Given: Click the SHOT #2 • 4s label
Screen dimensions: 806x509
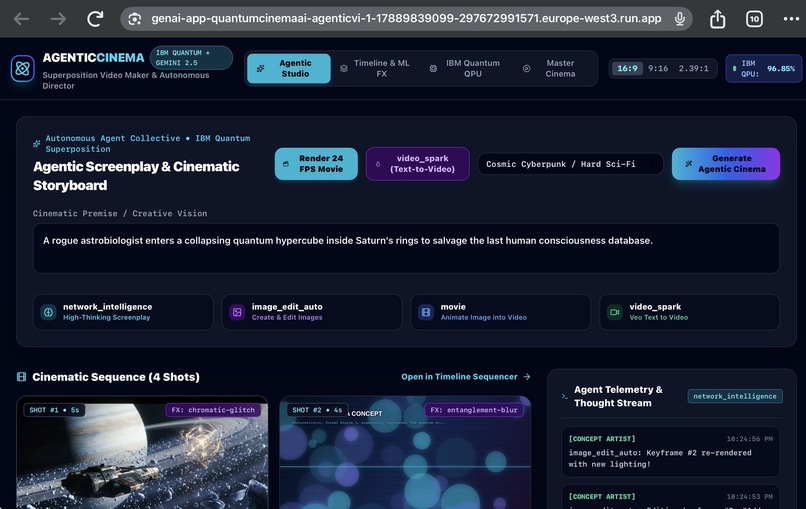Looking at the screenshot, I should click(317, 410).
